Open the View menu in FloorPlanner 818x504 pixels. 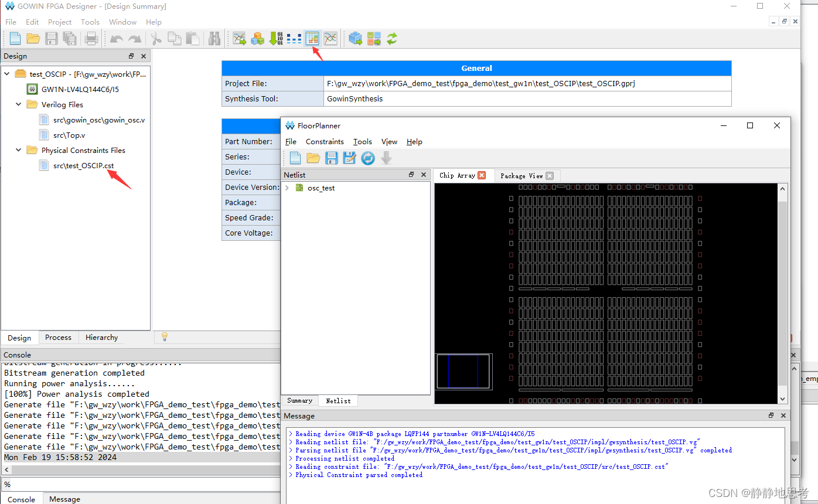pos(389,142)
